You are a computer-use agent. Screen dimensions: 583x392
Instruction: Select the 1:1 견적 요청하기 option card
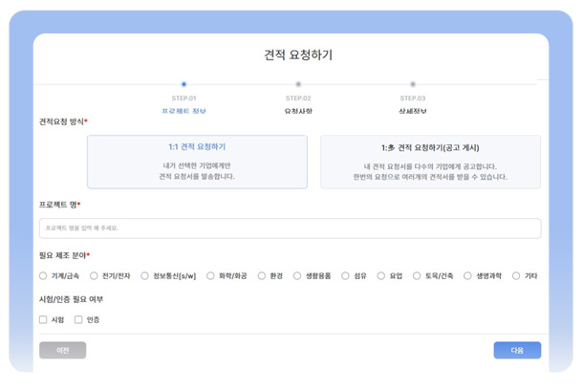point(197,162)
